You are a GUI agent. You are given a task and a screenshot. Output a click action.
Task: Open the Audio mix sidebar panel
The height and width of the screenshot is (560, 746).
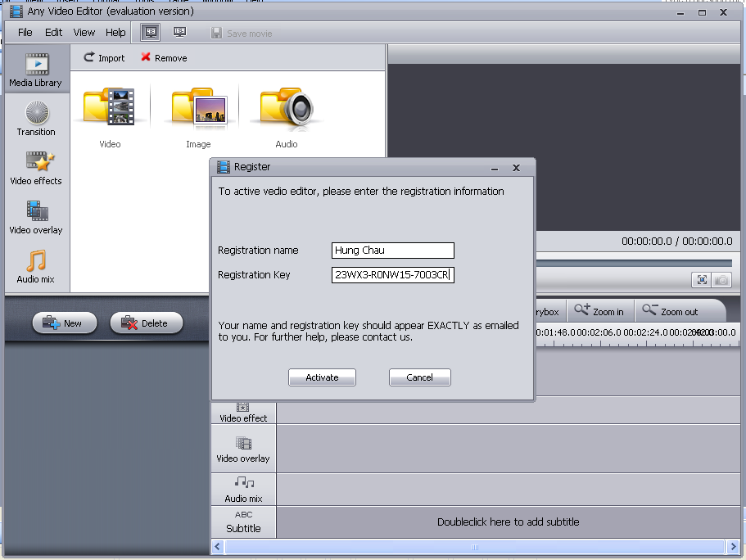pyautogui.click(x=36, y=266)
